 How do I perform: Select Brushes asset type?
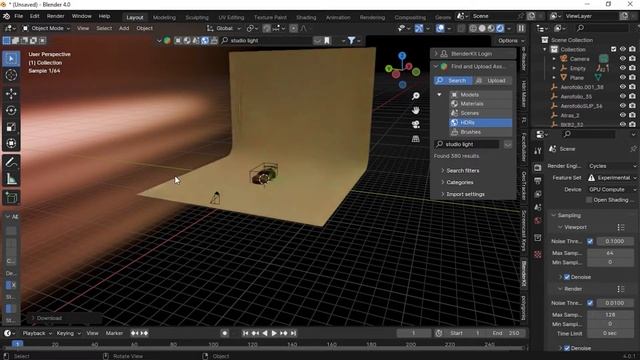click(x=481, y=132)
